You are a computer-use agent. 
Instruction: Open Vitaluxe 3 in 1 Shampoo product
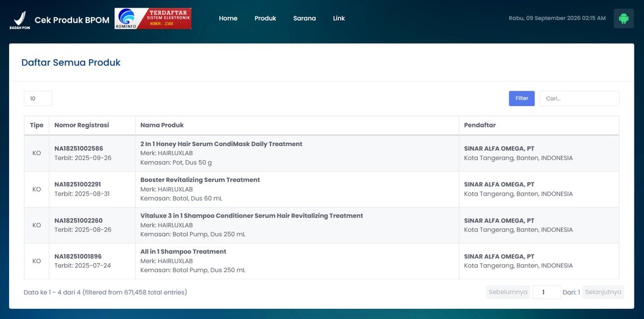[x=252, y=215]
